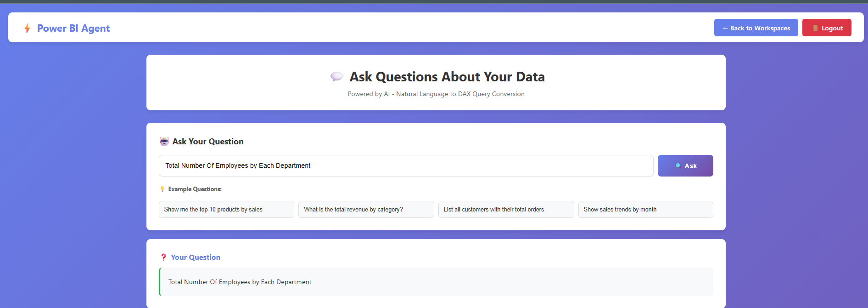This screenshot has width=868, height=308.
Task: Open the Power BI Agent title link
Action: pyautogui.click(x=73, y=29)
